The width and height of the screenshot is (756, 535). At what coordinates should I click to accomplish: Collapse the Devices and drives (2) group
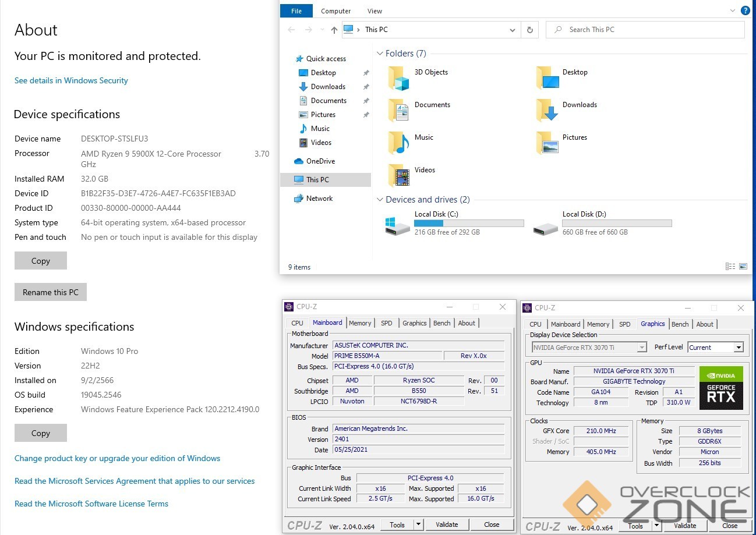click(x=380, y=200)
